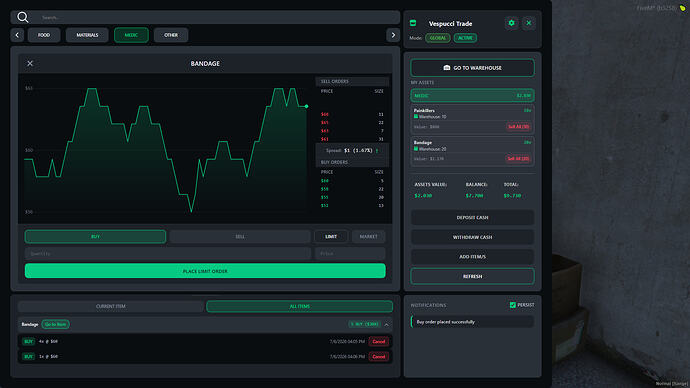690x388 pixels.
Task: Click Go to Item for Bandage
Action: pyautogui.click(x=55, y=325)
